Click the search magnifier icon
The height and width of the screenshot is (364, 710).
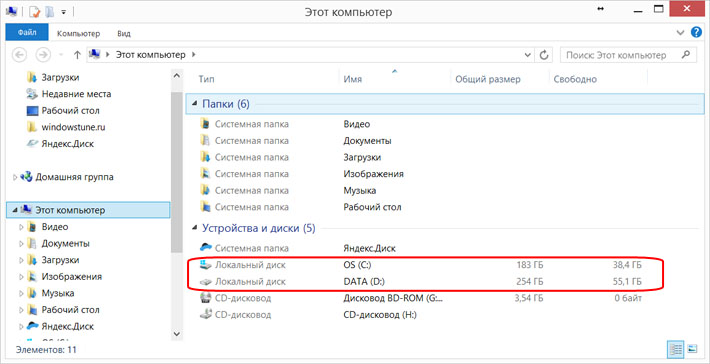(686, 55)
